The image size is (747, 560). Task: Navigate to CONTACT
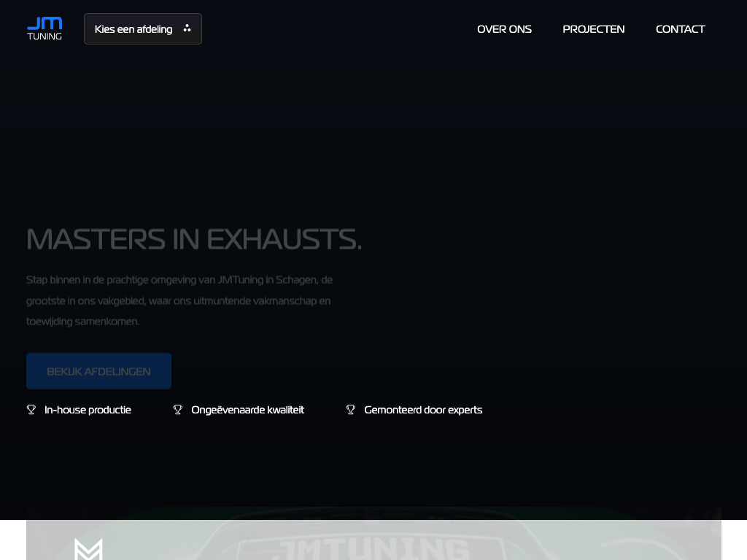(680, 29)
